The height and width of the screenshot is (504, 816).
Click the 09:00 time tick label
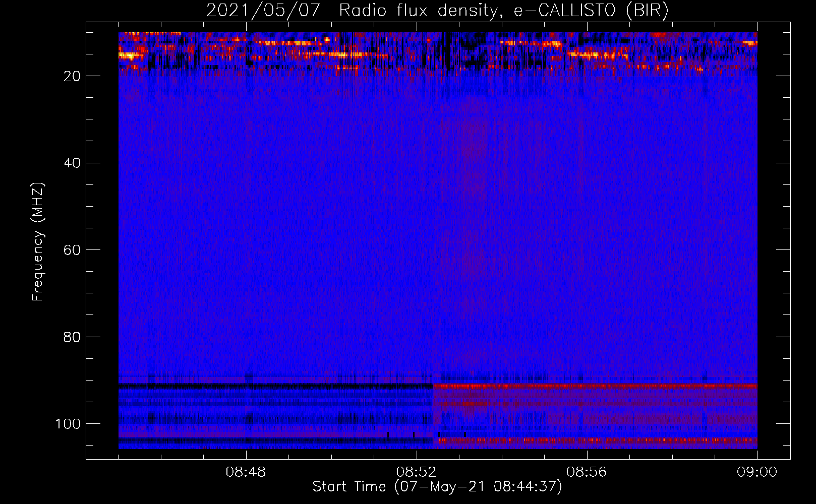(757, 472)
